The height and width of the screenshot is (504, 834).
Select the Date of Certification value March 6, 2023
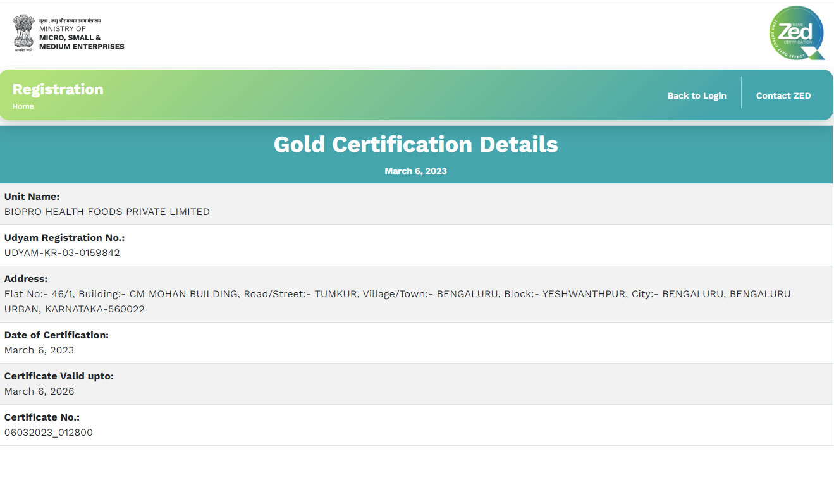(39, 350)
